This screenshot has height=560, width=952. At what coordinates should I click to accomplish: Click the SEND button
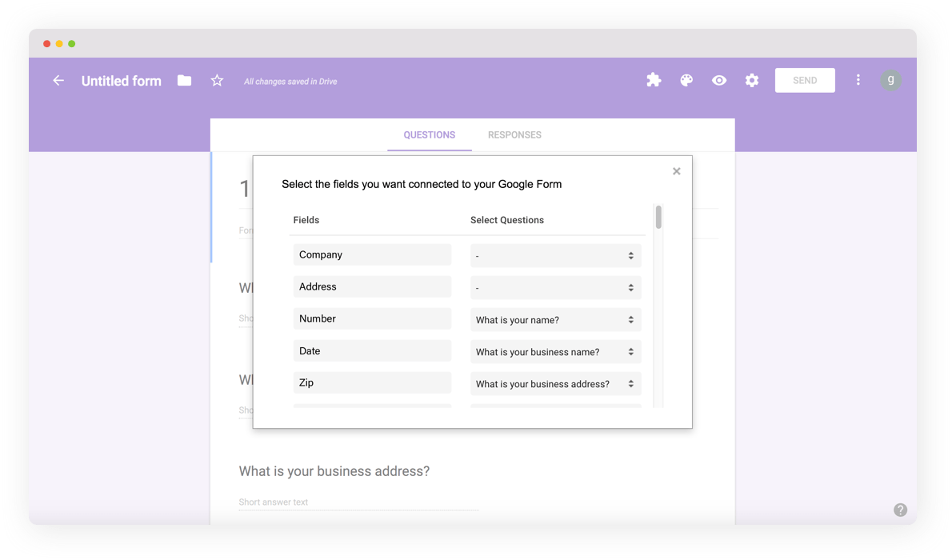pos(805,80)
